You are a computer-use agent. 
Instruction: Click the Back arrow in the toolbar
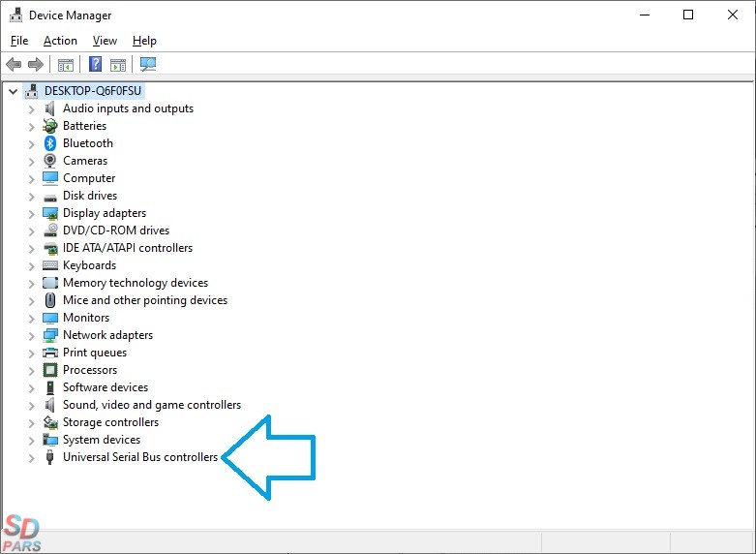14,65
